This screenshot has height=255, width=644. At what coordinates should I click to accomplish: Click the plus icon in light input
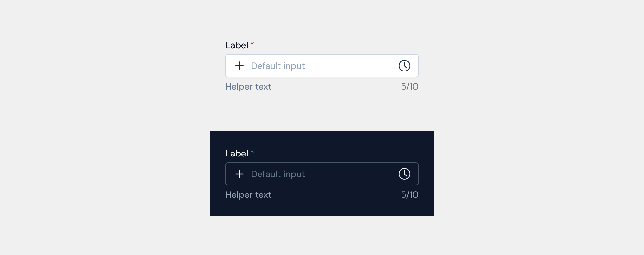click(x=240, y=66)
